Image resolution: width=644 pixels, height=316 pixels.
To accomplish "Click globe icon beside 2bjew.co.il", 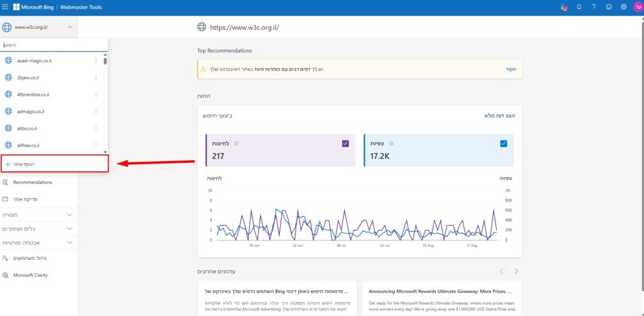I will pos(8,77).
